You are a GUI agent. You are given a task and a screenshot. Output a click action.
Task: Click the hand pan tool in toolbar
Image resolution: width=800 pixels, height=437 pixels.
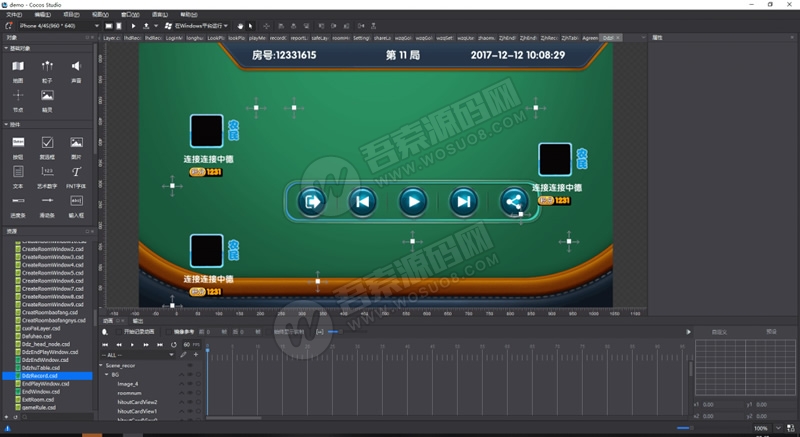coord(240,26)
